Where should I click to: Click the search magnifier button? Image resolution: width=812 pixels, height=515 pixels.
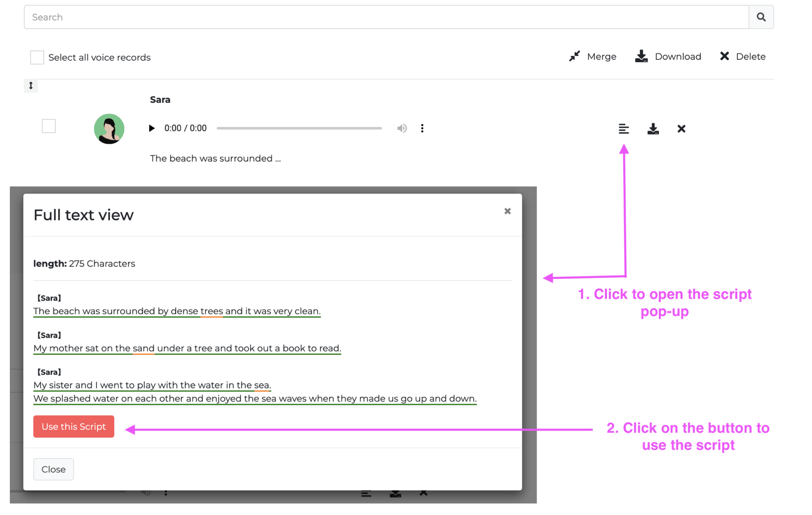click(x=761, y=17)
